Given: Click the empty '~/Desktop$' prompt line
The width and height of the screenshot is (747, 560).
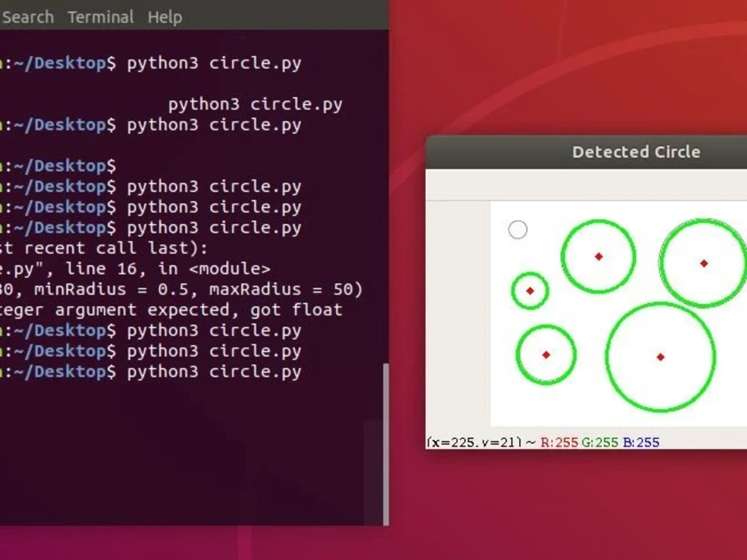Looking at the screenshot, I should tap(58, 167).
